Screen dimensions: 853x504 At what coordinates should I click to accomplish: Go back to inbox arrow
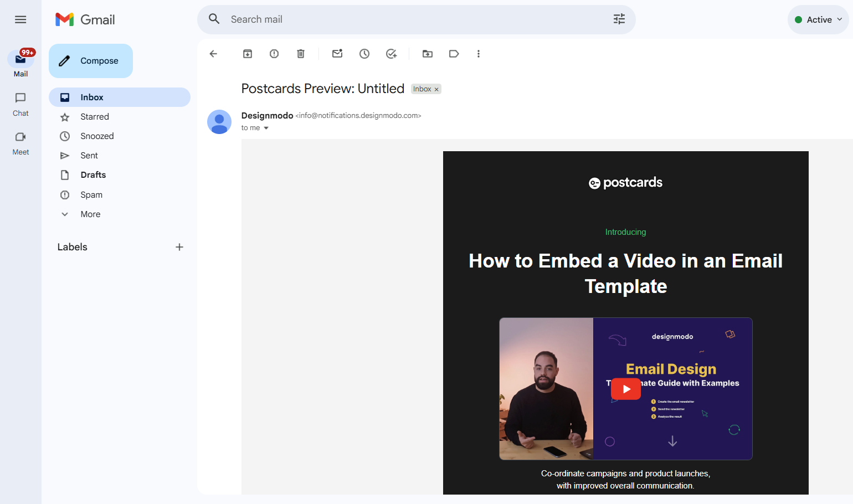[213, 54]
